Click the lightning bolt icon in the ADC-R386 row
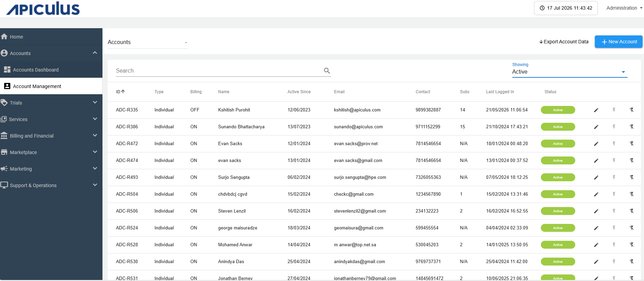Image resolution: width=644 pixels, height=281 pixels. [614, 127]
